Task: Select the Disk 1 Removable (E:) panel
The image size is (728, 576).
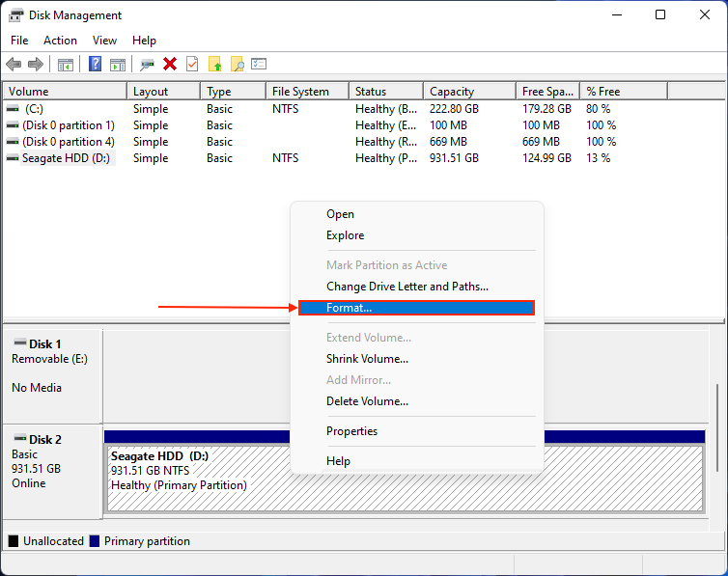Action: click(x=52, y=376)
